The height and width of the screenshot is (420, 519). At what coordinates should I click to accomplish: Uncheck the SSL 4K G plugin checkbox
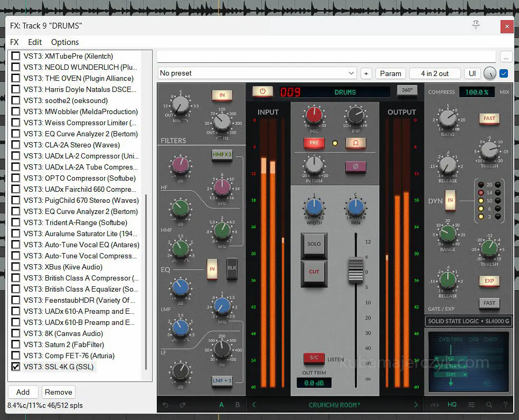(x=16, y=367)
